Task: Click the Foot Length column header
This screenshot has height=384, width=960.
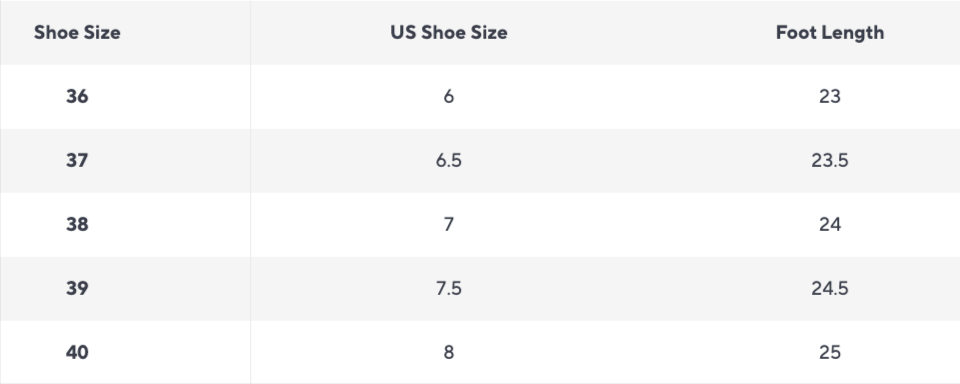Action: 830,32
